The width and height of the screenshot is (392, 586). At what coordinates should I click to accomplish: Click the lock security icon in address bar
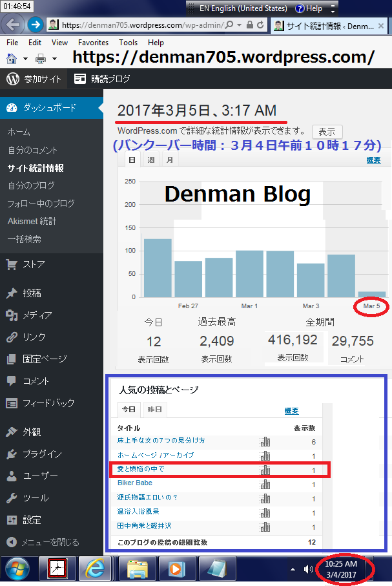click(250, 25)
